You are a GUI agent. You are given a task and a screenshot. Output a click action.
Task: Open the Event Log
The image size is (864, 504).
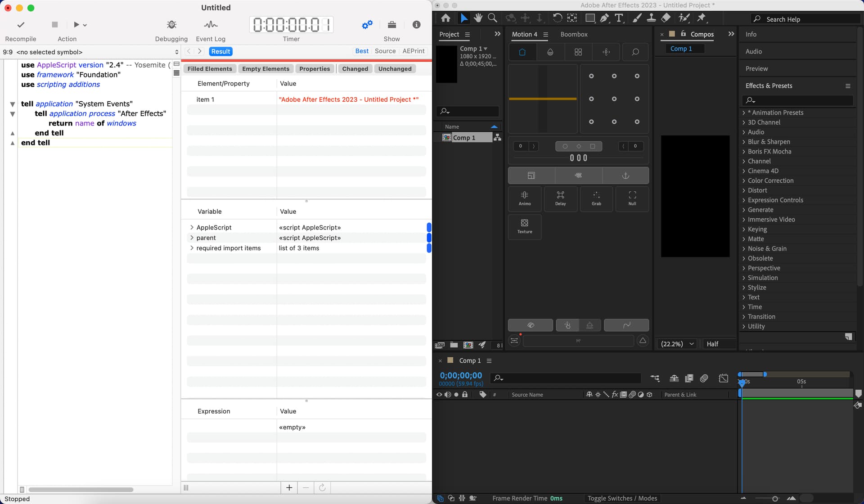click(x=211, y=31)
